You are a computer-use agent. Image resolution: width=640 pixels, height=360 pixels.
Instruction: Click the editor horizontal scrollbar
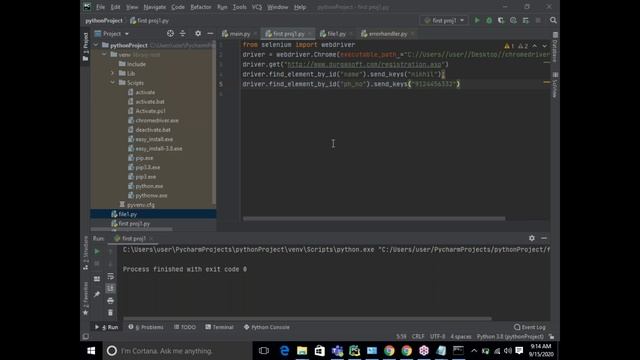374,218
